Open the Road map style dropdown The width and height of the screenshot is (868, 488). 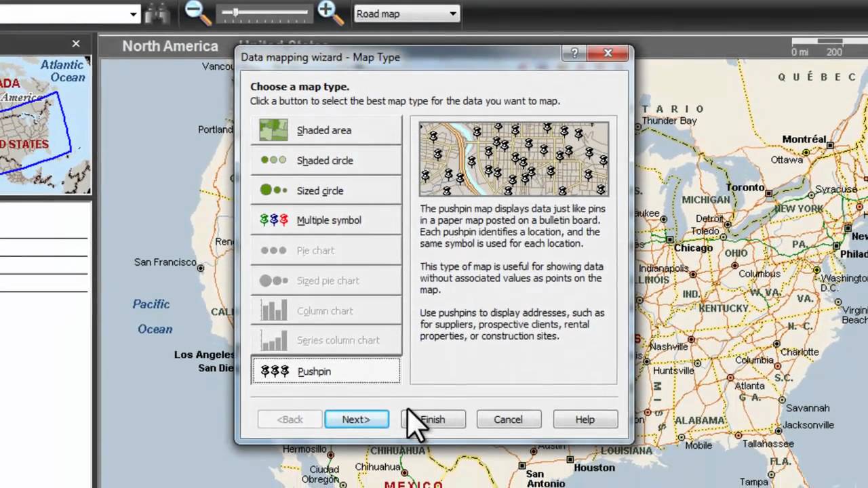[x=452, y=14]
